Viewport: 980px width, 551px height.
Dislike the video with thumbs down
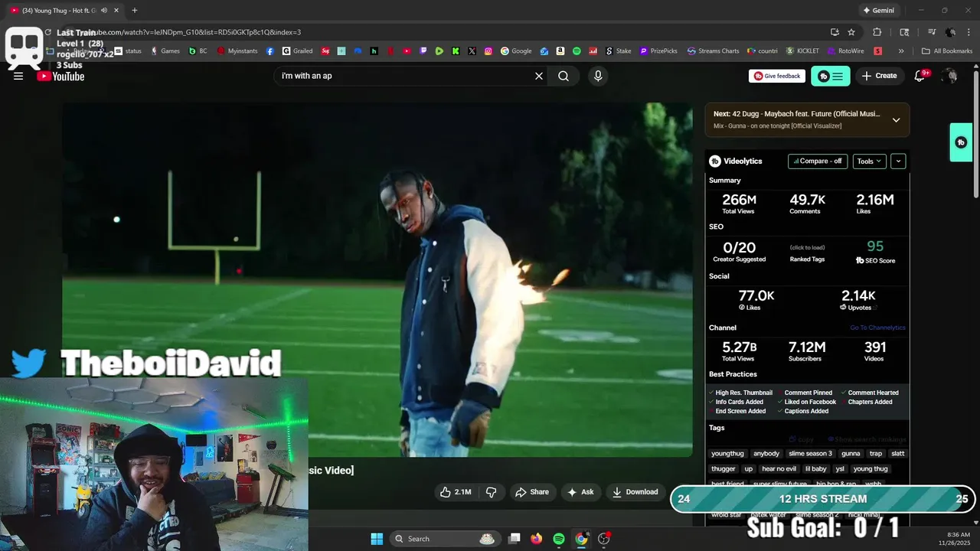coord(492,492)
